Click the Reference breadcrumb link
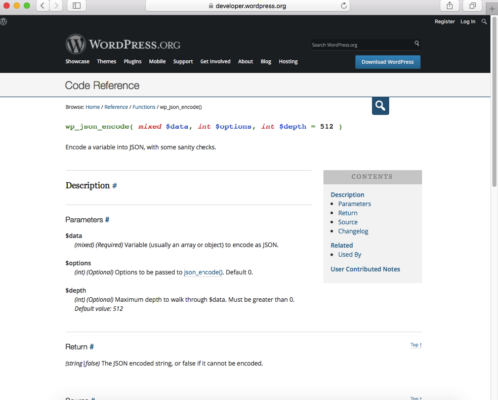 point(116,107)
